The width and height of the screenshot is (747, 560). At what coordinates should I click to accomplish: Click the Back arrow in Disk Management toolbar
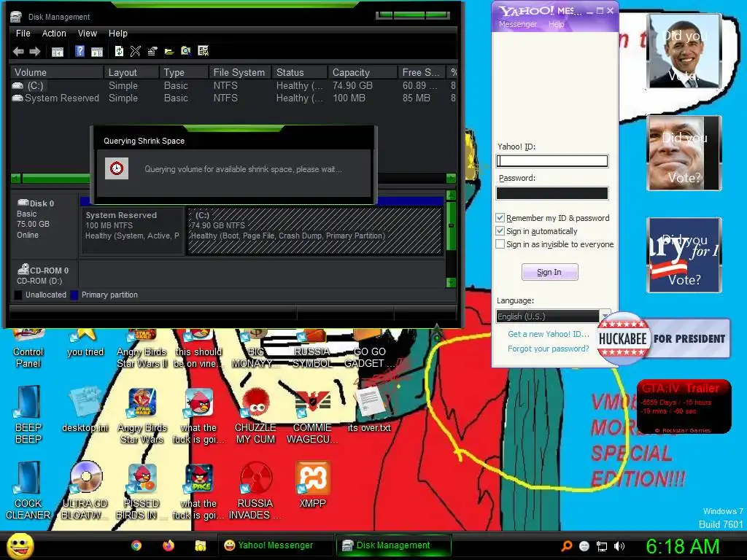[18, 52]
